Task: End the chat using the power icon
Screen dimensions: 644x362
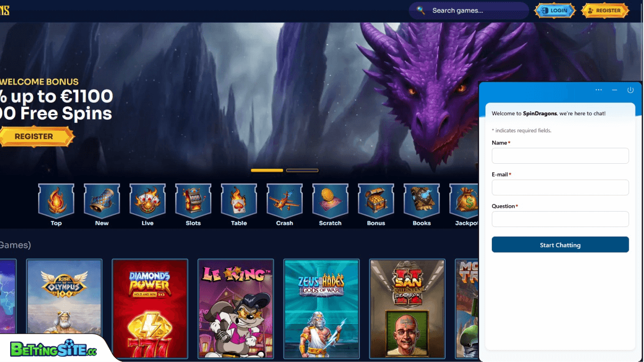Action: tap(630, 90)
